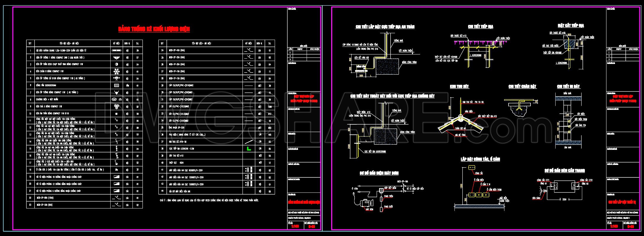Click the '220V' label in staircase diagram

click(564, 200)
